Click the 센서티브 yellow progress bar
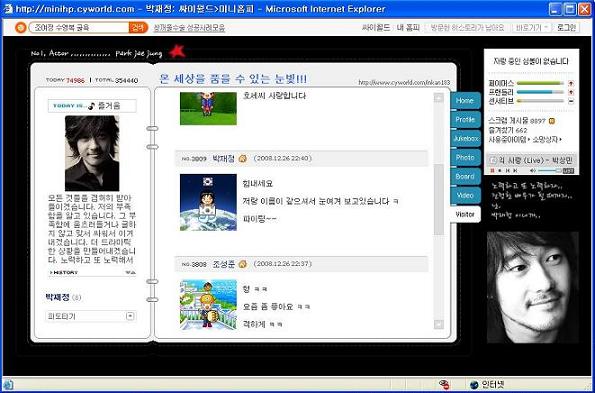The height and width of the screenshot is (393, 595). [540, 101]
